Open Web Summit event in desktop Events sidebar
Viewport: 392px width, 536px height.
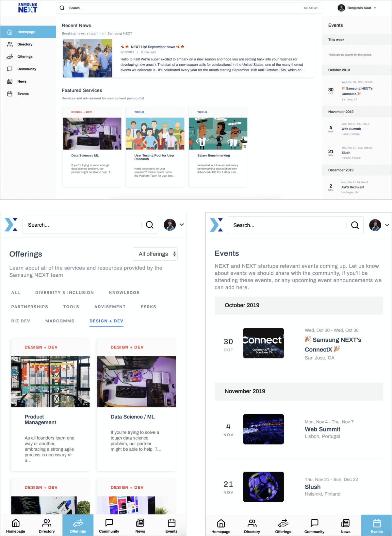pos(351,129)
